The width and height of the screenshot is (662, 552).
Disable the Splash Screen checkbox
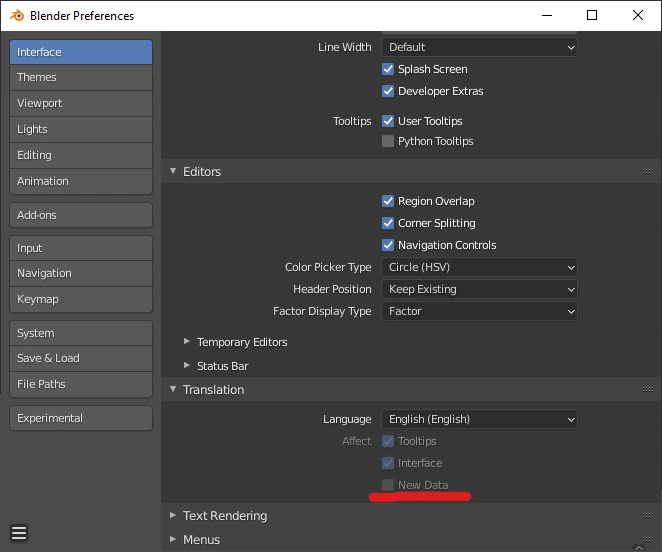click(388, 69)
